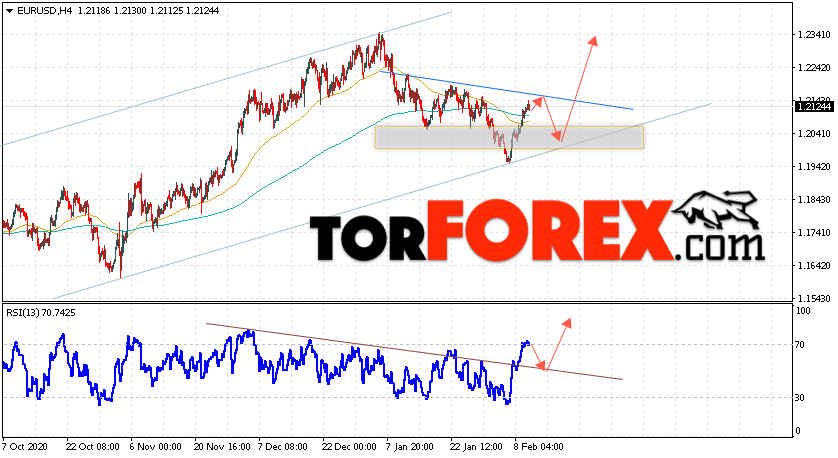This screenshot has height=458, width=838.
Task: Select the 1.19420 price axis label
Action: [x=814, y=167]
